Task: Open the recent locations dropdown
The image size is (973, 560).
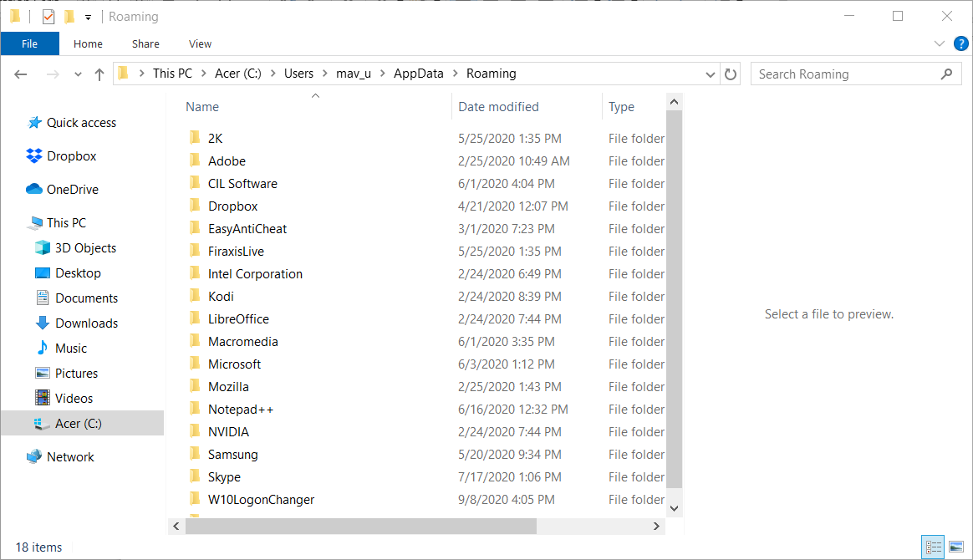Action: (x=78, y=74)
